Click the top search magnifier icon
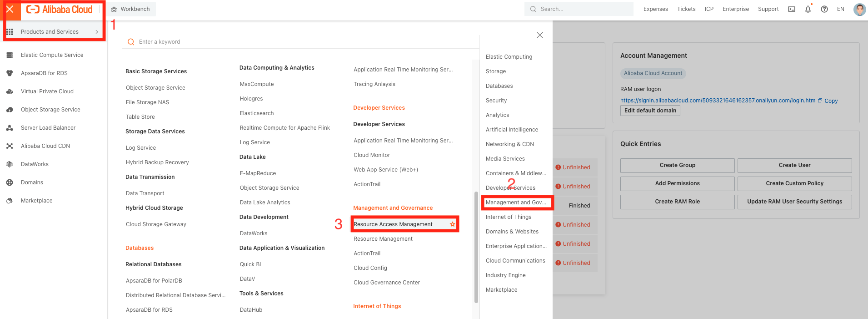This screenshot has width=868, height=319. pyautogui.click(x=533, y=9)
